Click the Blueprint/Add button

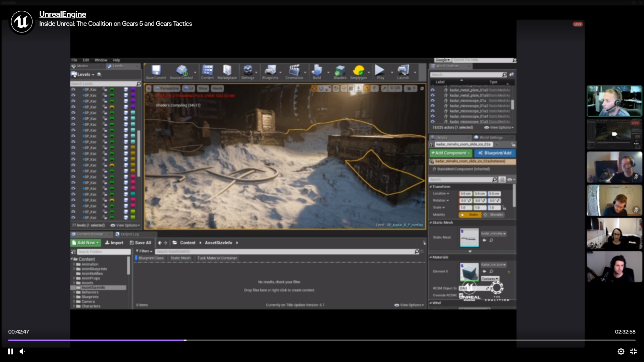click(495, 153)
